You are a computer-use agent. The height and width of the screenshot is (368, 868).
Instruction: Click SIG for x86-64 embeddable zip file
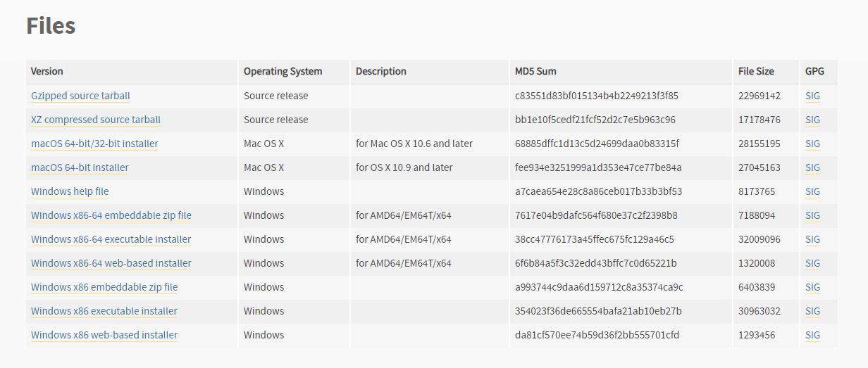pos(812,215)
